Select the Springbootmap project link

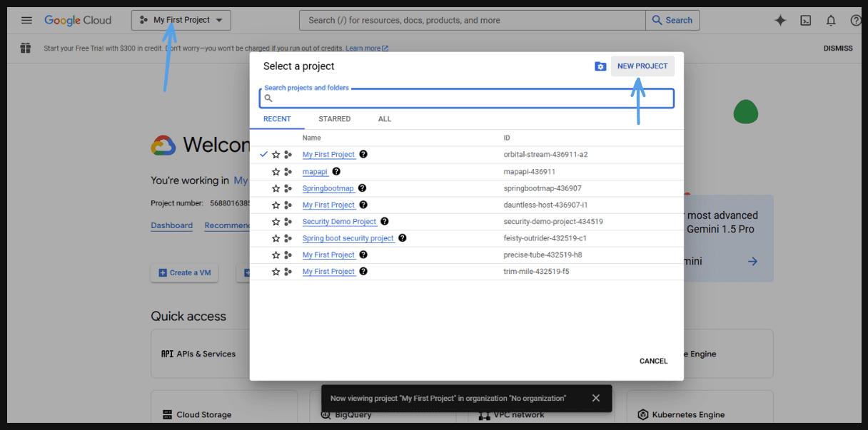(328, 188)
